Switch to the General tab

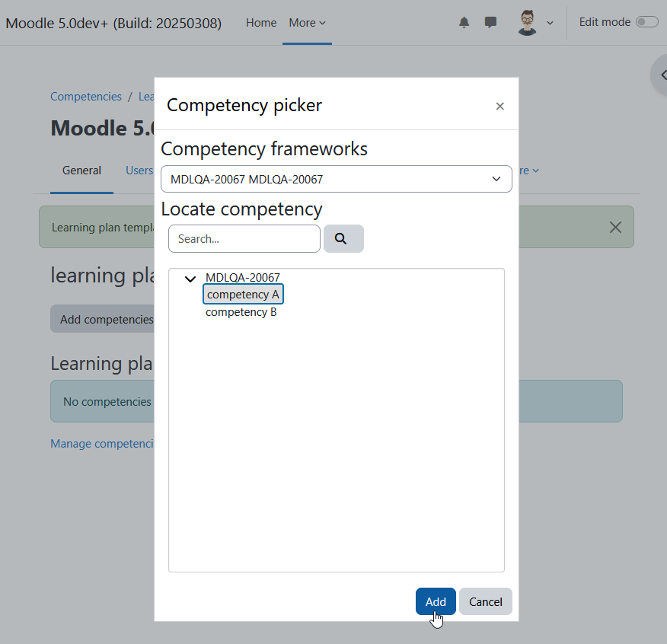81,171
